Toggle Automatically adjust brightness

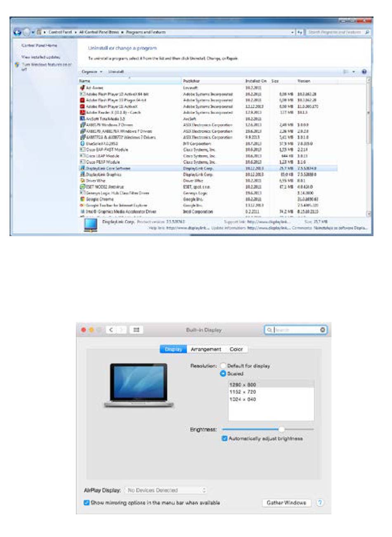[225, 438]
